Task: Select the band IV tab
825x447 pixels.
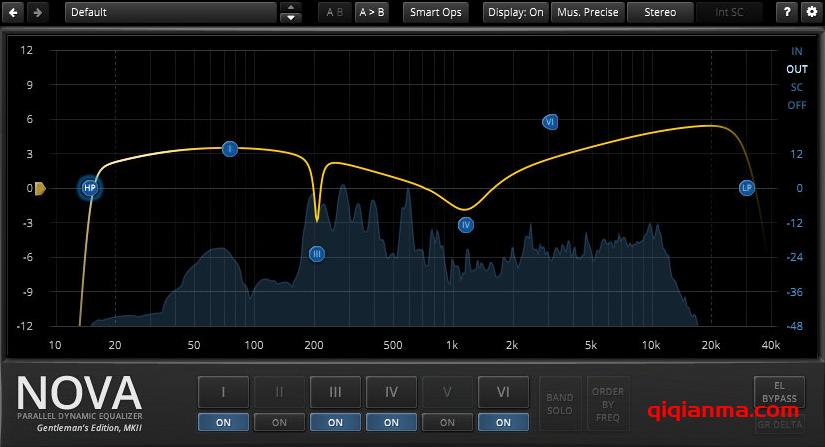Action: 391,390
